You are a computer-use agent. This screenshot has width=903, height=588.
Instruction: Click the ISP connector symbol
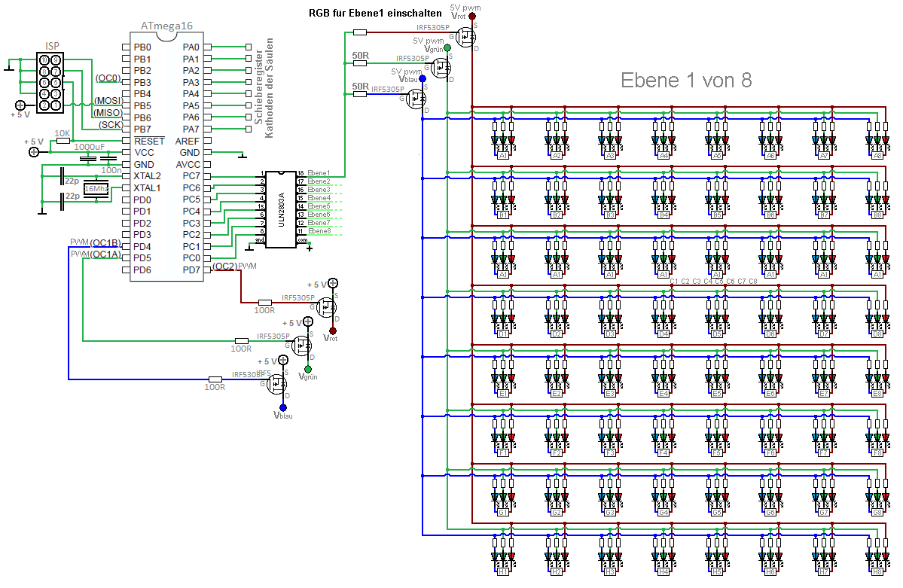[x=50, y=82]
